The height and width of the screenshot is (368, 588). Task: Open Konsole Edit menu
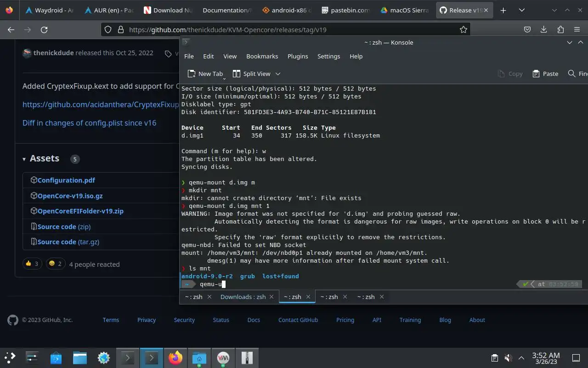coord(209,56)
